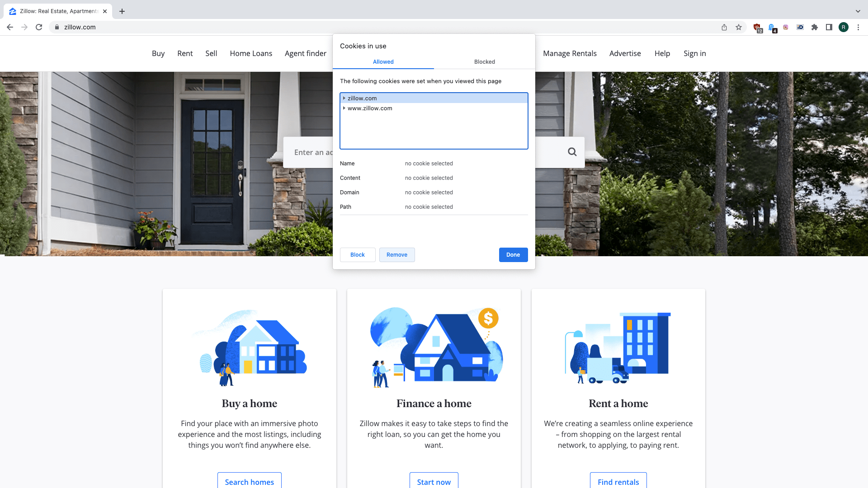Open the Find rentals link
The height and width of the screenshot is (488, 868).
[618, 482]
